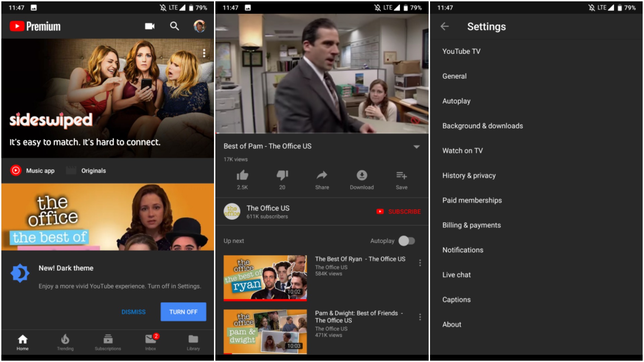Open Live chat settings
Image resolution: width=644 pixels, height=362 pixels.
pos(536,275)
